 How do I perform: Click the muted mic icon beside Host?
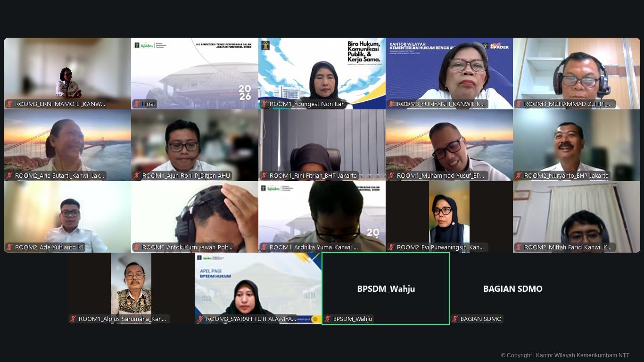tap(137, 104)
